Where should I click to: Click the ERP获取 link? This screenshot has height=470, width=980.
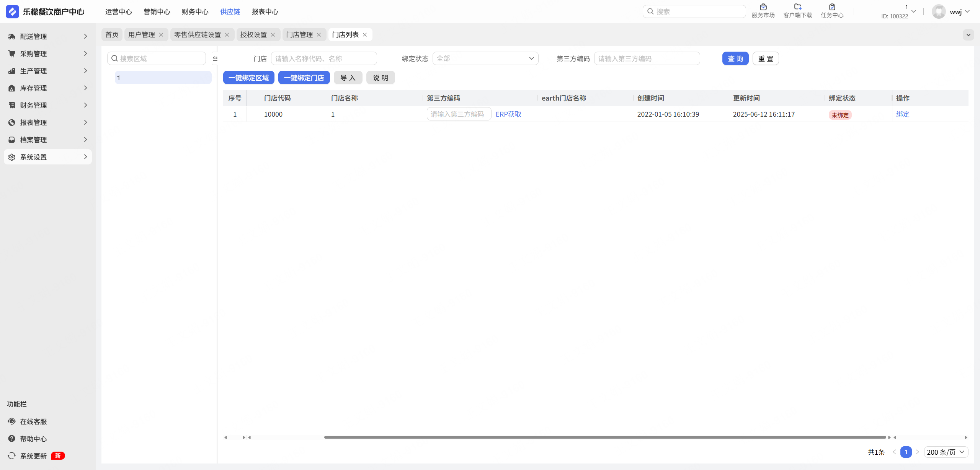508,114
